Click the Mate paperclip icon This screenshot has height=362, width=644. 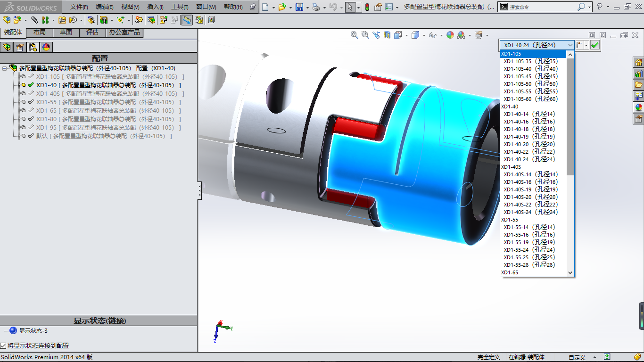click(x=34, y=20)
